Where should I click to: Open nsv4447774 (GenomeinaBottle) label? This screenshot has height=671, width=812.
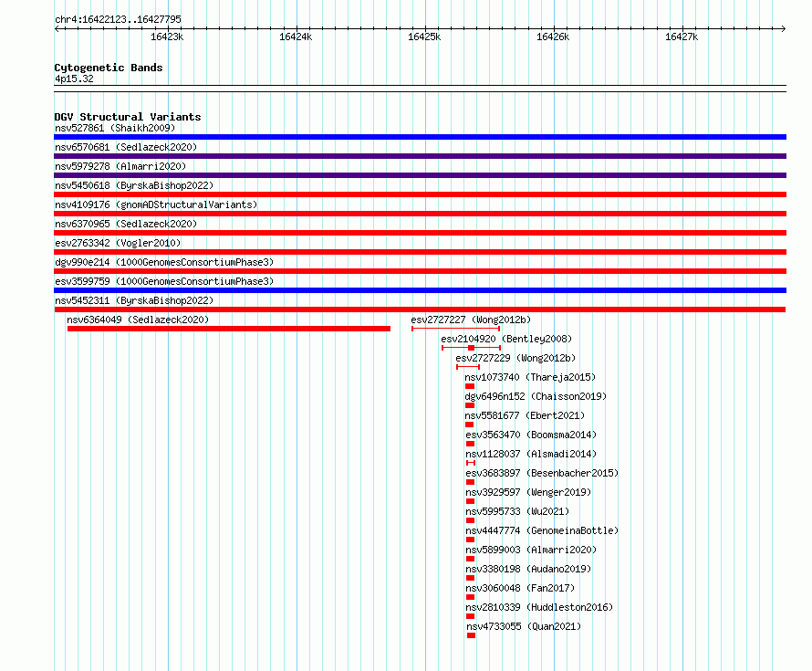pos(542,530)
